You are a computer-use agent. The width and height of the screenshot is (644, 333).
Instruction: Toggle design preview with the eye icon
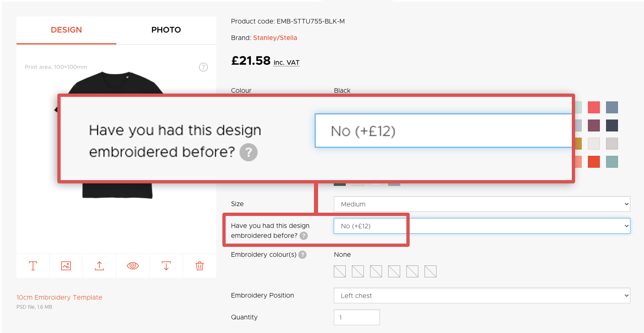pos(133,266)
